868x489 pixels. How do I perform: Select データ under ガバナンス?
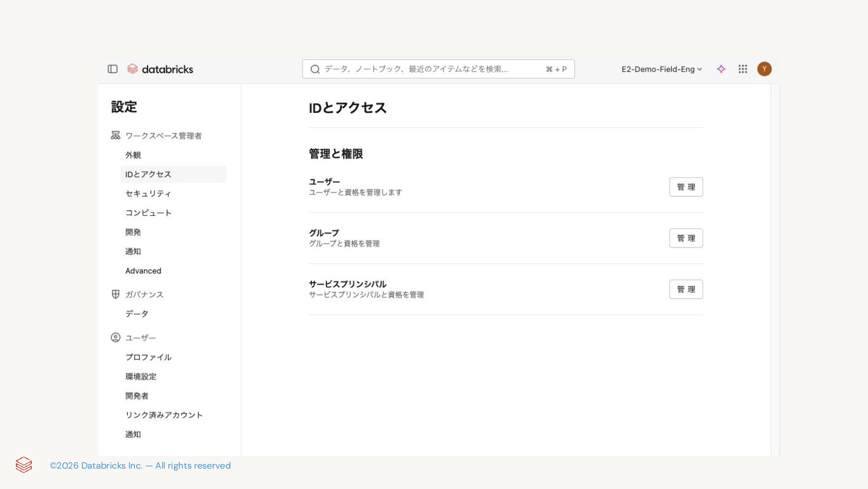pos(137,314)
